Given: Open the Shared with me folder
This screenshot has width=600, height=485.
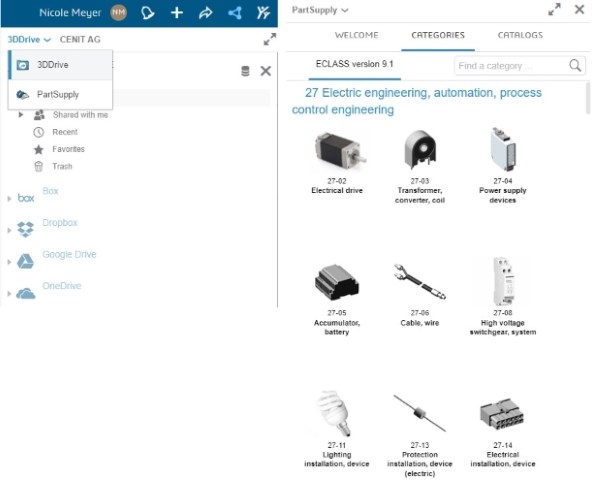Looking at the screenshot, I should [80, 115].
